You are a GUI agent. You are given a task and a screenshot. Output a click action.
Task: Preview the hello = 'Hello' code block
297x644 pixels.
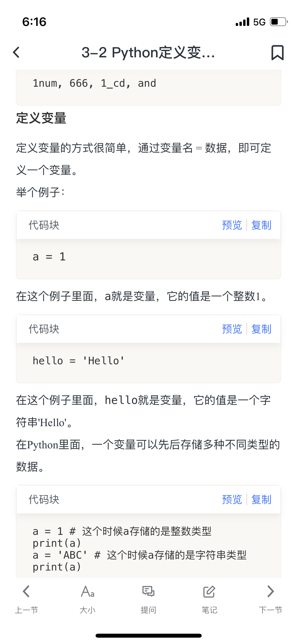232,329
